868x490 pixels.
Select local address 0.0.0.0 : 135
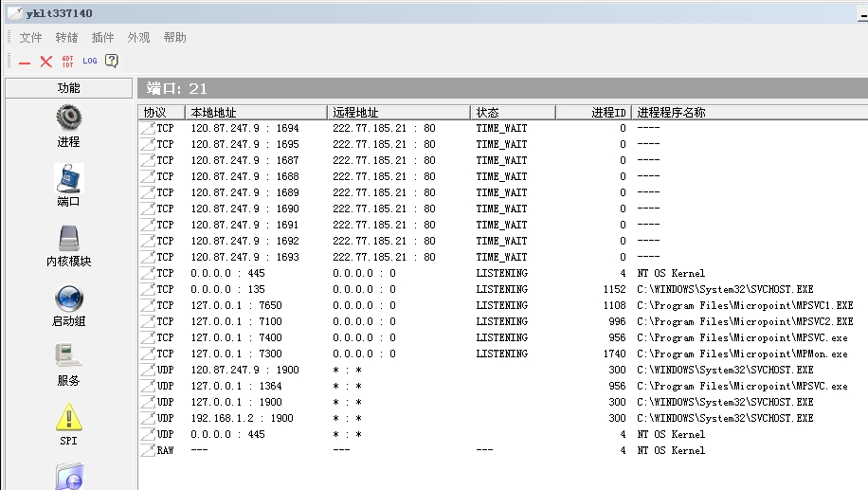(x=227, y=289)
